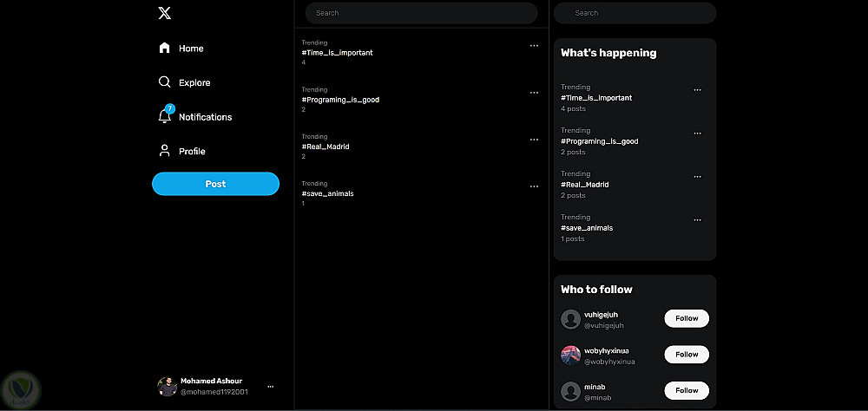
Task: Follow the user wobyhyxinua
Action: pos(687,355)
